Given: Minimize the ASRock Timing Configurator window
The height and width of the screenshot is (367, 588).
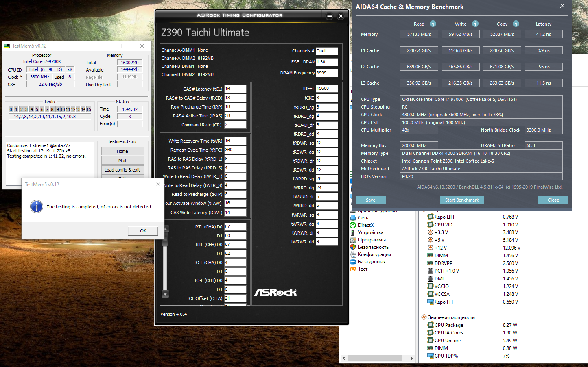Looking at the screenshot, I should coord(330,16).
